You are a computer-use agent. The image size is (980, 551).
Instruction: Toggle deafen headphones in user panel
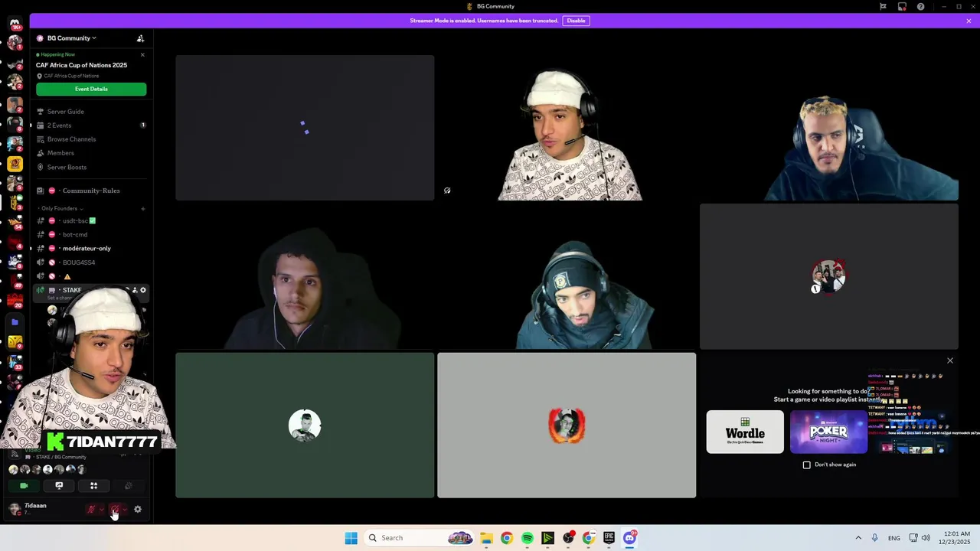[x=115, y=510]
